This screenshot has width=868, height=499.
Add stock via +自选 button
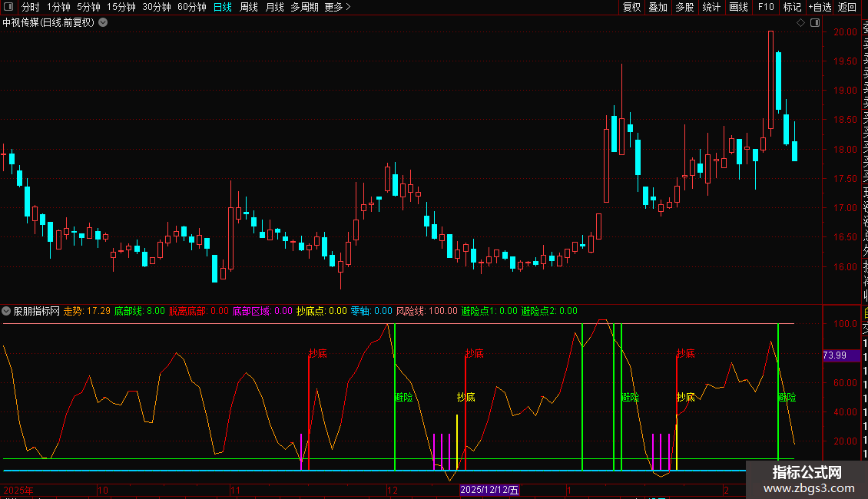point(820,7)
